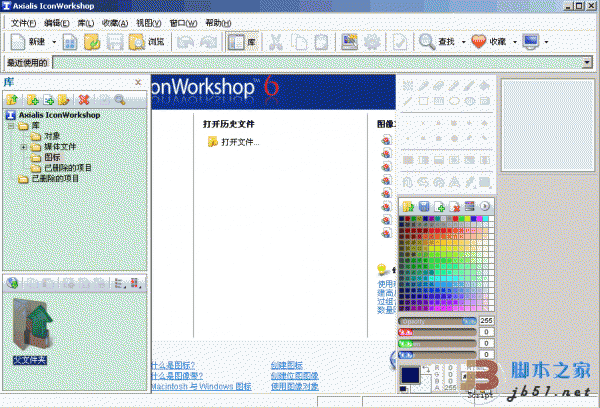The image size is (600, 408).
Task: Click the 查找 search magnifier button
Action: 437,42
